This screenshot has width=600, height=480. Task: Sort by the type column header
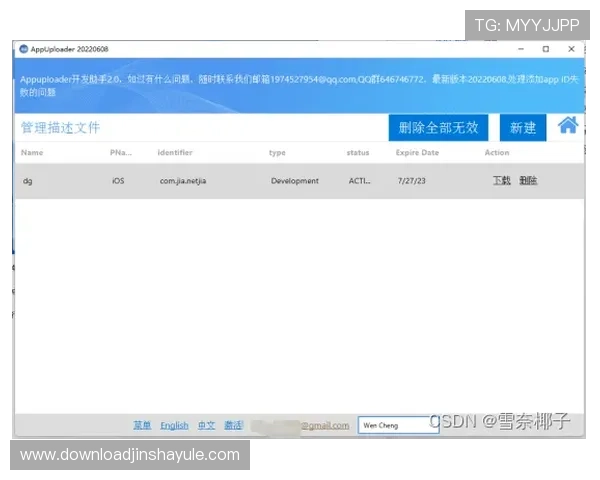pyautogui.click(x=277, y=153)
